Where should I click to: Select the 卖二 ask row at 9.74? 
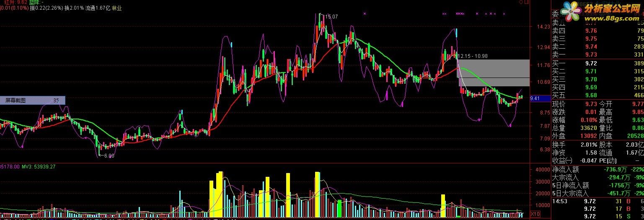[x=597, y=47]
